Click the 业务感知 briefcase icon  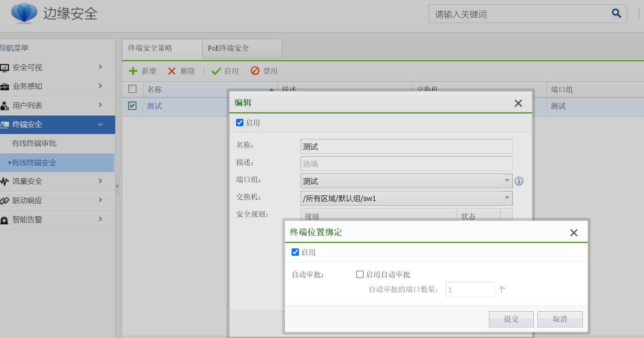point(5,87)
